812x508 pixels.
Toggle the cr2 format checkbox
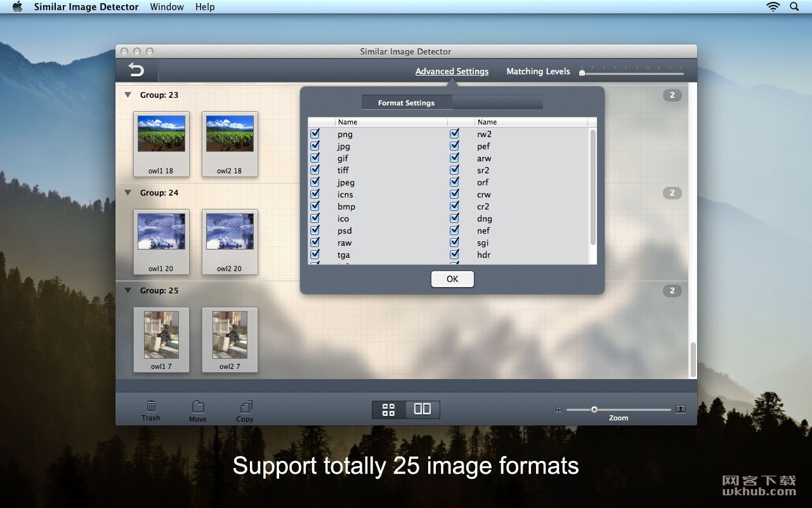click(x=454, y=206)
